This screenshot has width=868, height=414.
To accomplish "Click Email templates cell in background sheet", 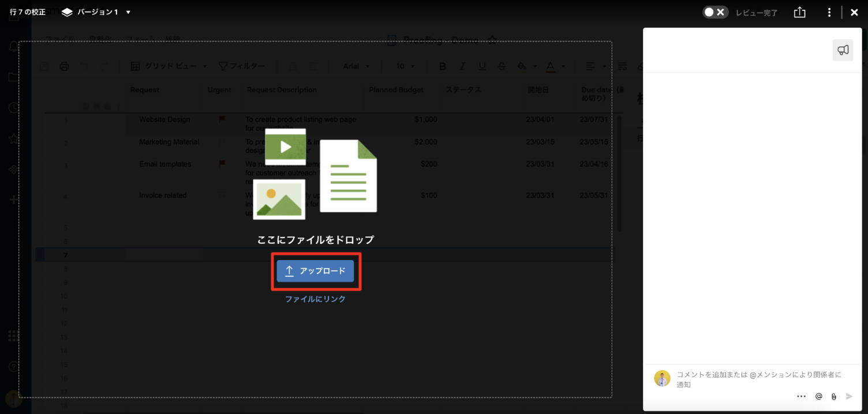I will [x=165, y=164].
